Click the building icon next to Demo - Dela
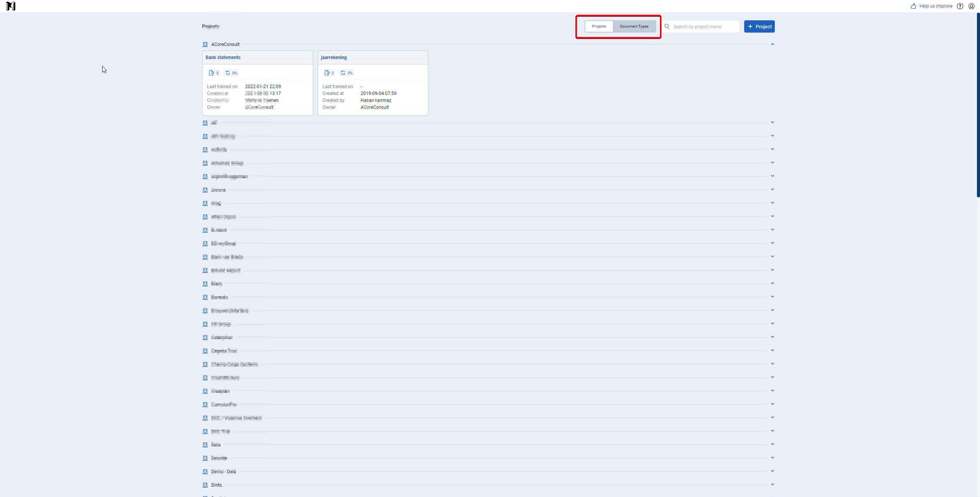Viewport: 980px width, 497px height. click(x=205, y=472)
